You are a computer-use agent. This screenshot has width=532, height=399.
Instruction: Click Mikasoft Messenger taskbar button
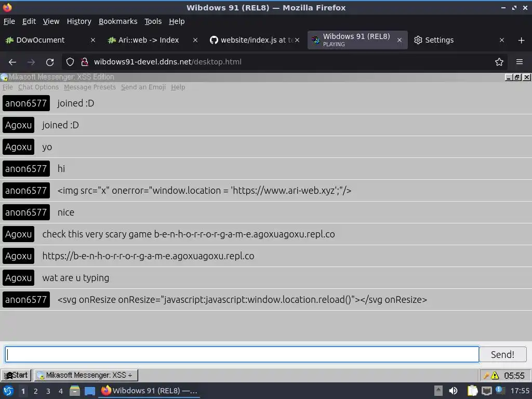click(x=86, y=375)
